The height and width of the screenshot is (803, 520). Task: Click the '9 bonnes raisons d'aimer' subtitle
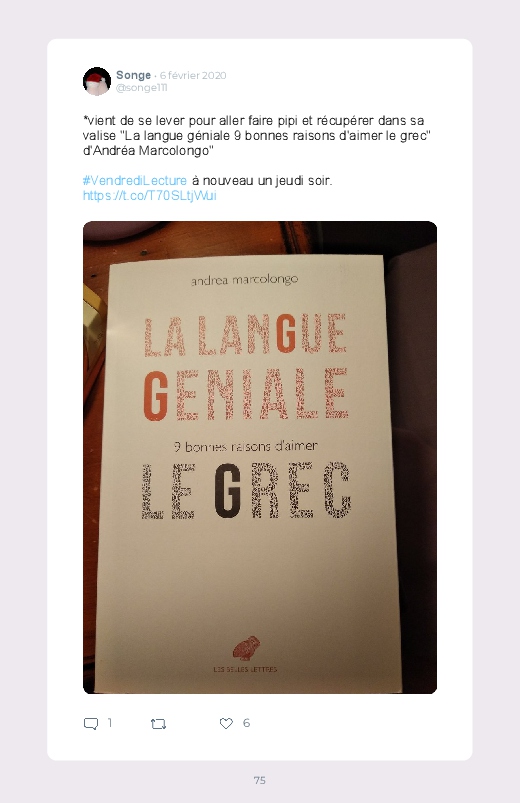coord(246,447)
